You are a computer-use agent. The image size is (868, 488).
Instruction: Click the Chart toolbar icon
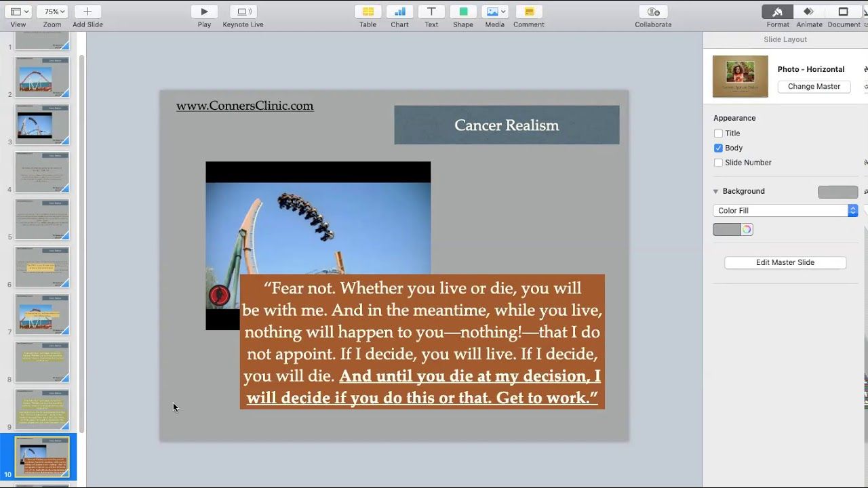point(399,12)
